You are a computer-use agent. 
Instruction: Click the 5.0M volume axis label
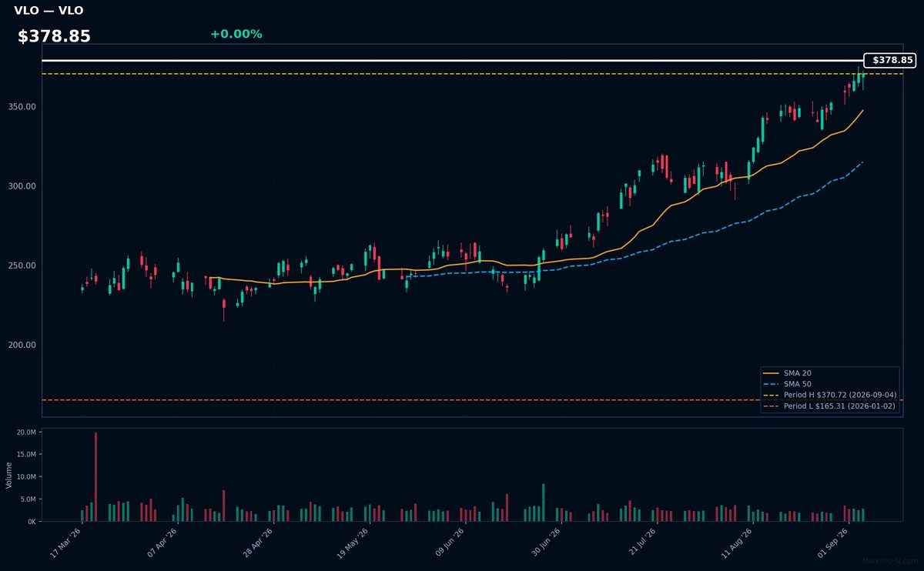coord(28,499)
